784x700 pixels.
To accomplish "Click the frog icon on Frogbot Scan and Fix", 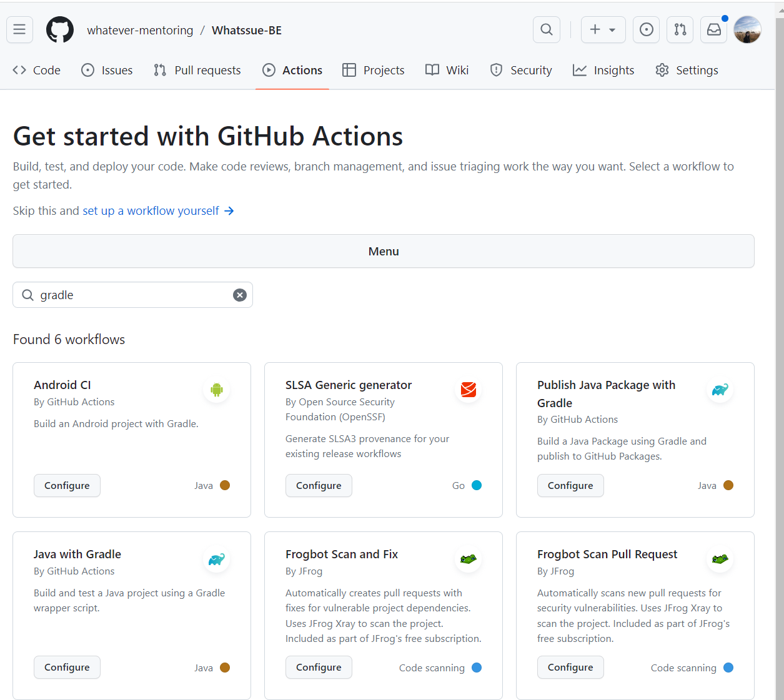I will click(x=469, y=559).
